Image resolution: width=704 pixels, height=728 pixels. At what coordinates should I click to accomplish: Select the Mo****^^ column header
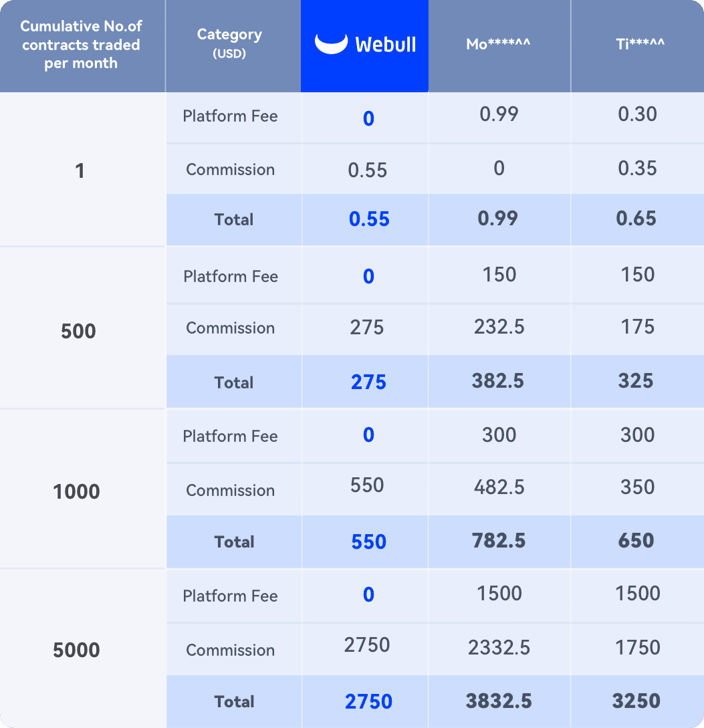pos(499,44)
